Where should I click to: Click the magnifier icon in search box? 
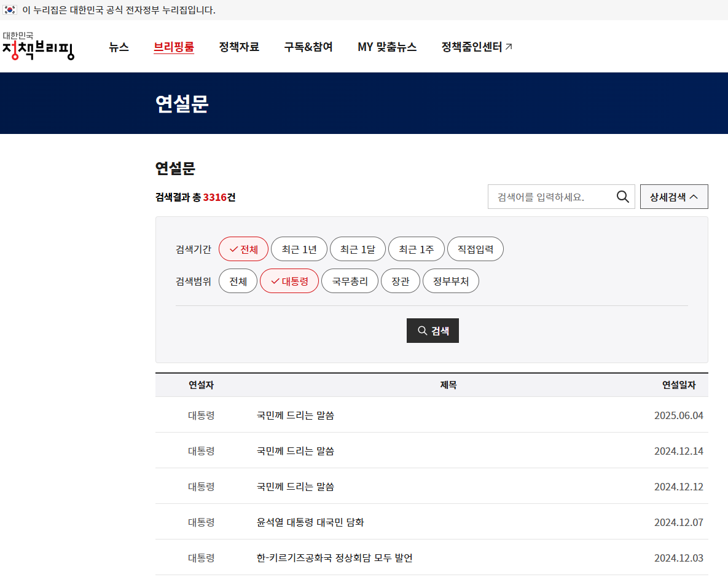click(622, 197)
